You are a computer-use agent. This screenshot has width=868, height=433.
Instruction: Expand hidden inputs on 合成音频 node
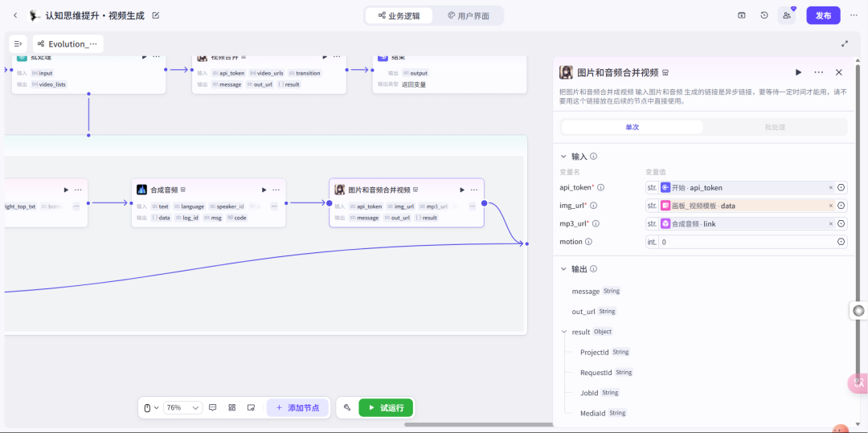point(274,206)
